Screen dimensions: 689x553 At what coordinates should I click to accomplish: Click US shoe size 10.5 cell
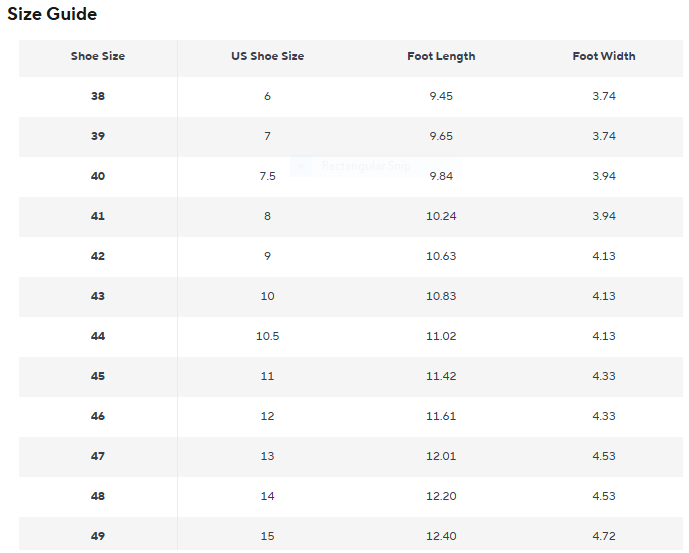(x=267, y=336)
